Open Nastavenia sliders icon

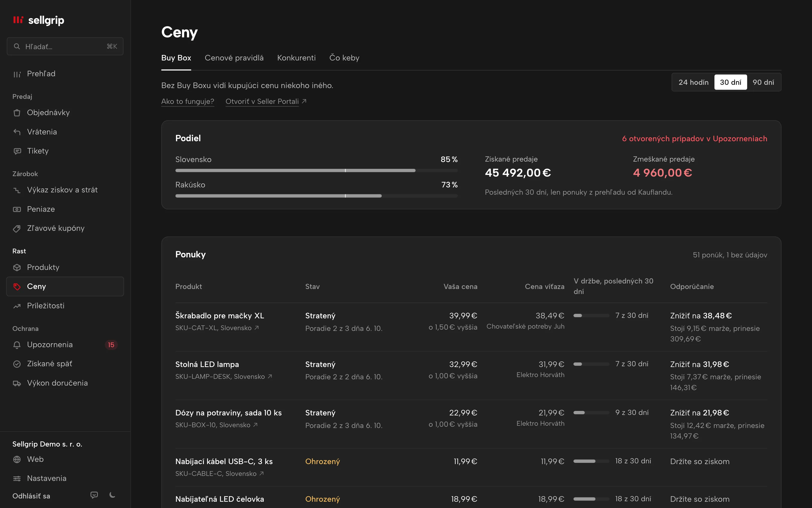(x=17, y=478)
